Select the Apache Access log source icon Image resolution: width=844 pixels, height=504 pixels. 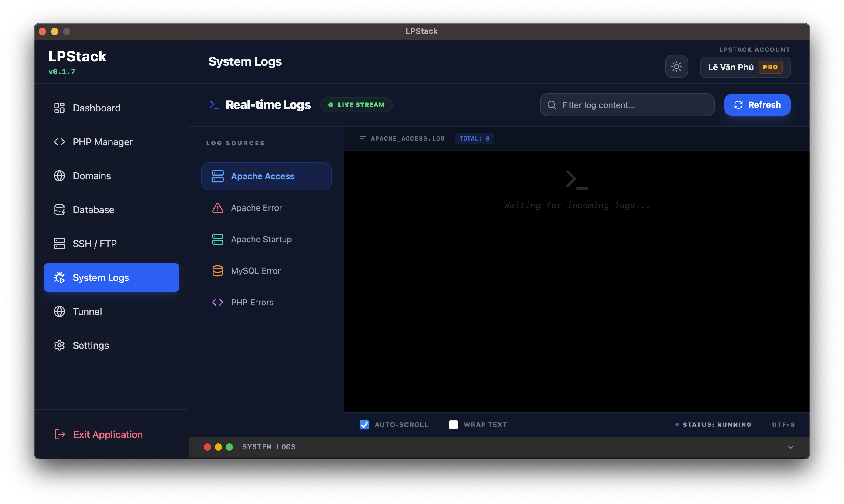218,176
